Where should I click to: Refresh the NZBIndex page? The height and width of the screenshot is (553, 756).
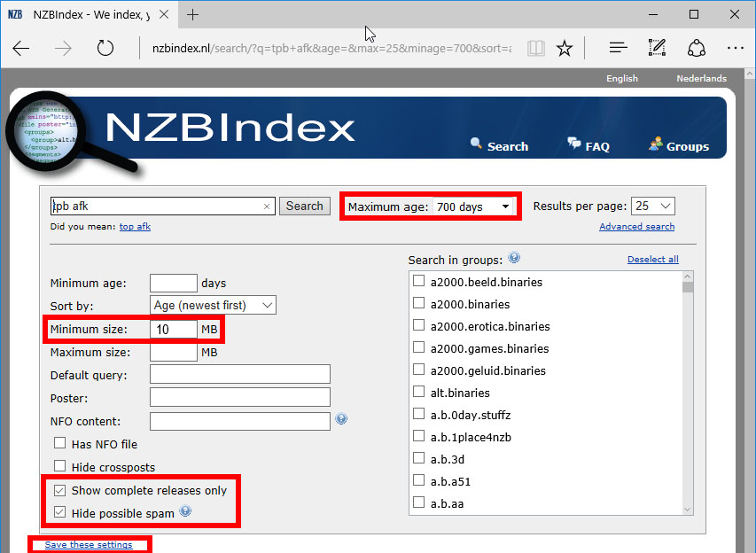(x=105, y=48)
